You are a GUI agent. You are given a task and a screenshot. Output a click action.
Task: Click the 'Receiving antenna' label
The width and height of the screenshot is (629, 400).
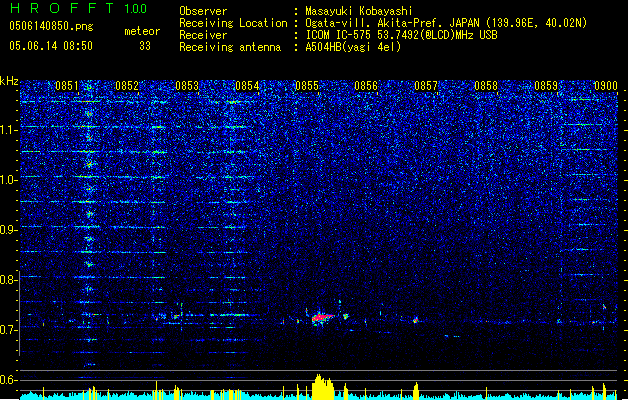coord(230,47)
